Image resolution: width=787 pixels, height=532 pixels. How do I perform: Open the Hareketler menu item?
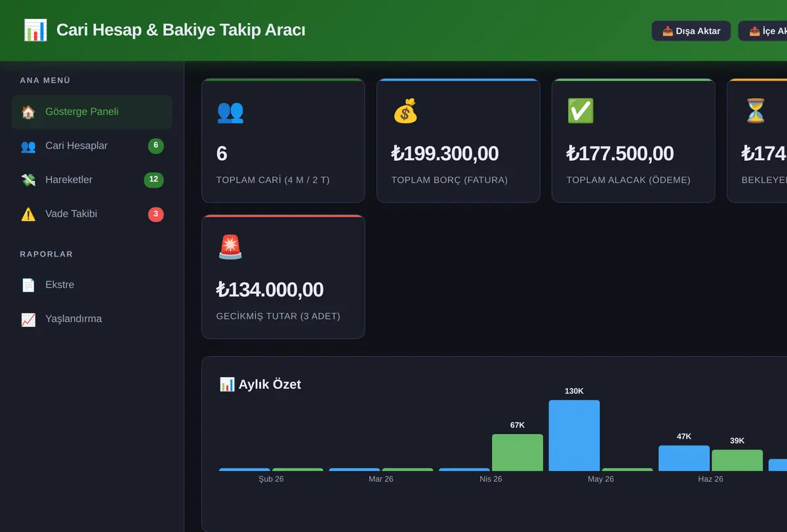(92, 180)
